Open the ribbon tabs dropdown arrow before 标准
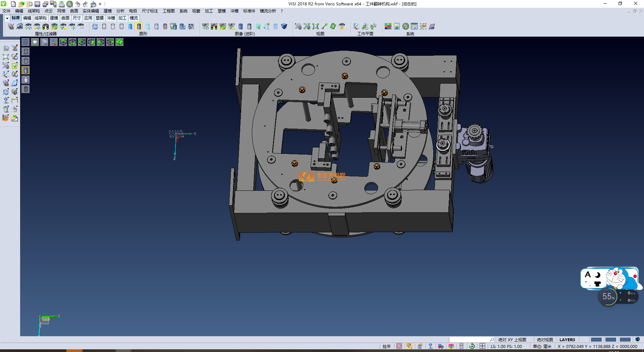 7,18
